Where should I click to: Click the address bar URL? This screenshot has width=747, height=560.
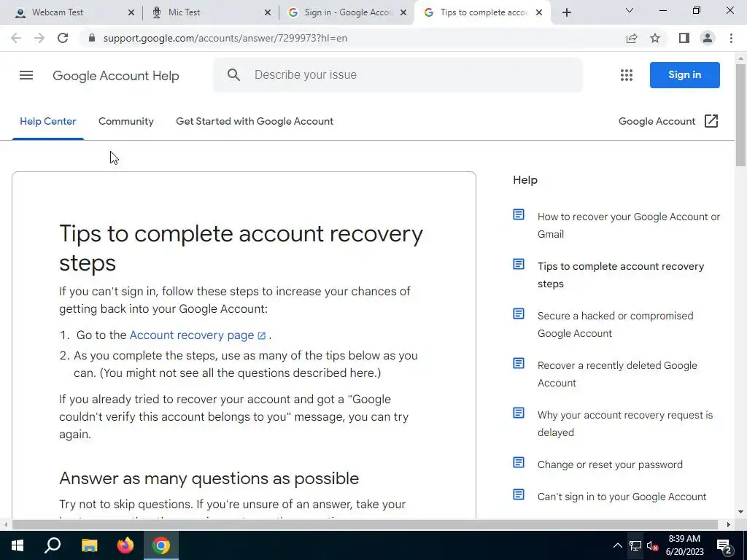225,38
